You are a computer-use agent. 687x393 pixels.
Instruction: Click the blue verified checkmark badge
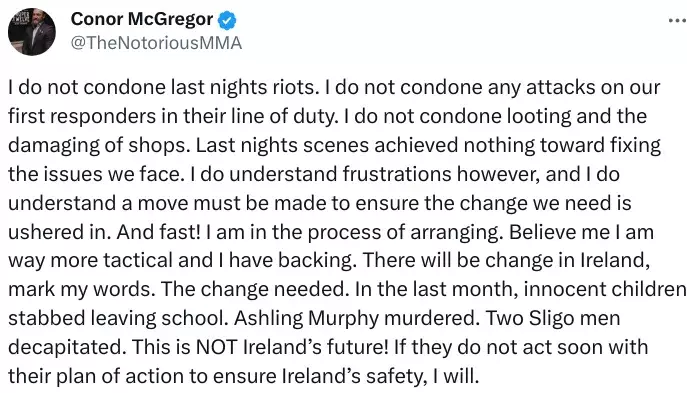tap(227, 20)
